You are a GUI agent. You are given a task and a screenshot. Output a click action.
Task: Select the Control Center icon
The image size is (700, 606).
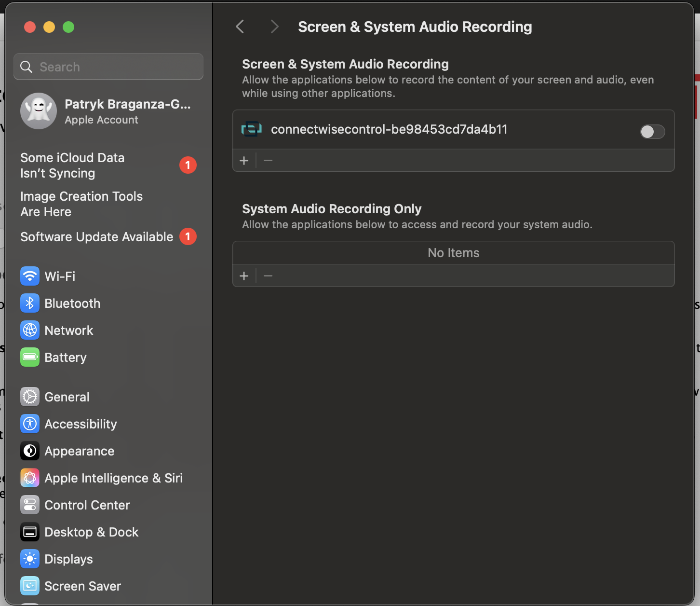click(x=30, y=505)
